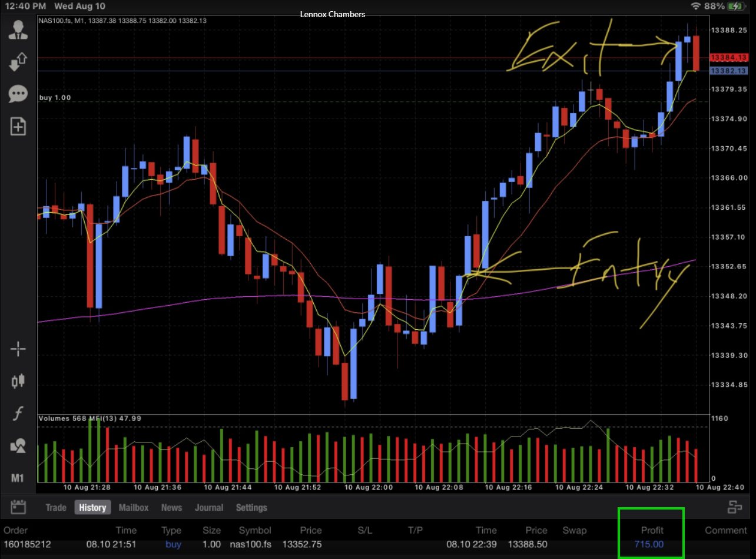Select the History tab
This screenshot has width=756, height=559.
(x=92, y=507)
